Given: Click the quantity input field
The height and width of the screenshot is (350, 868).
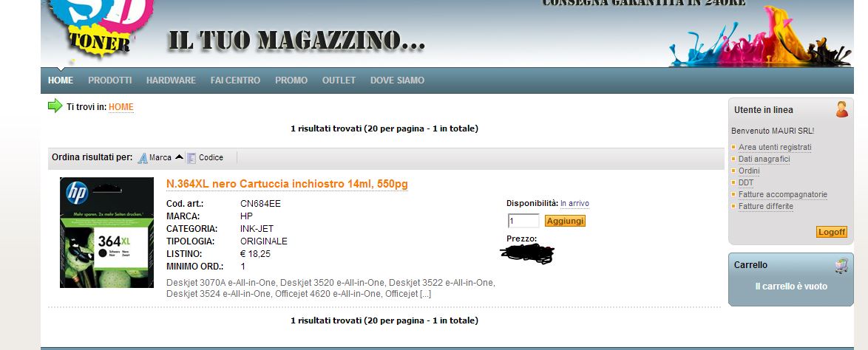Looking at the screenshot, I should point(523,222).
